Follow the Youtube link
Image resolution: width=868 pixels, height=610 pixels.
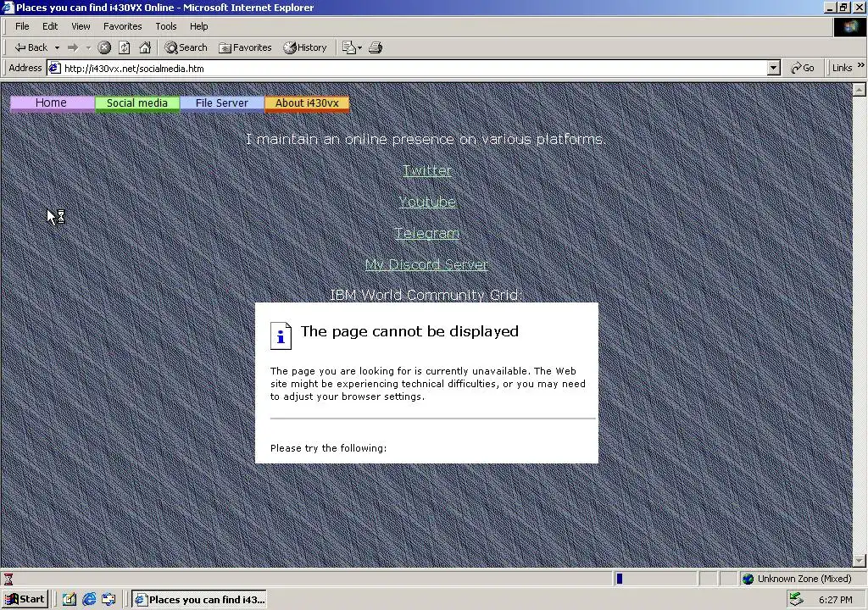[x=427, y=202]
